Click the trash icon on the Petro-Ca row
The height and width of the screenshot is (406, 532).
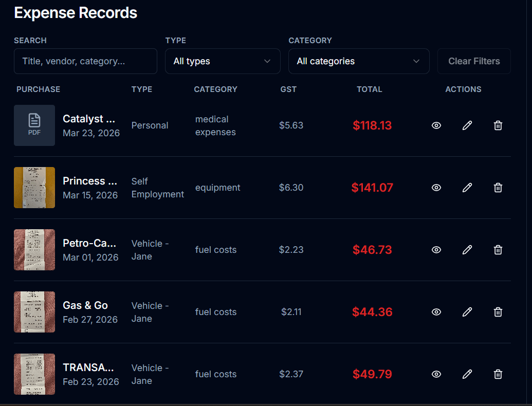(x=498, y=250)
